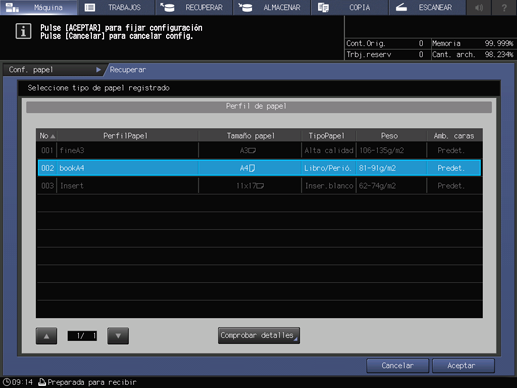The width and height of the screenshot is (517, 388).
Task: Click the speaker volume icon
Action: (479, 7)
